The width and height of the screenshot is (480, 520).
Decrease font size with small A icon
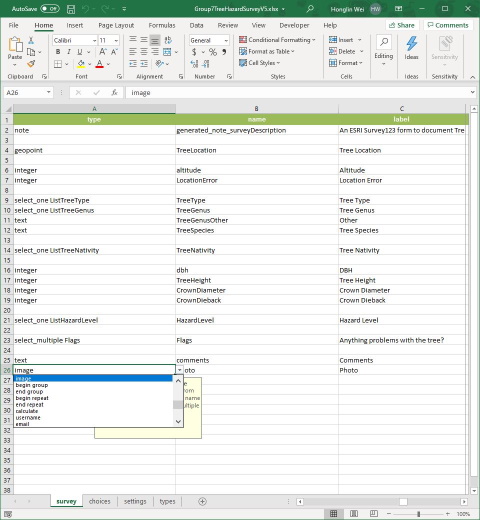pos(114,52)
